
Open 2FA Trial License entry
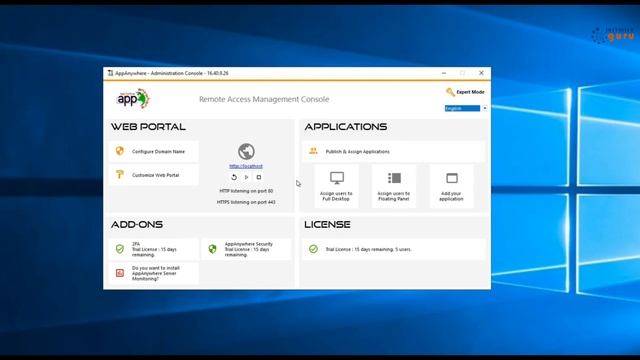click(154, 249)
